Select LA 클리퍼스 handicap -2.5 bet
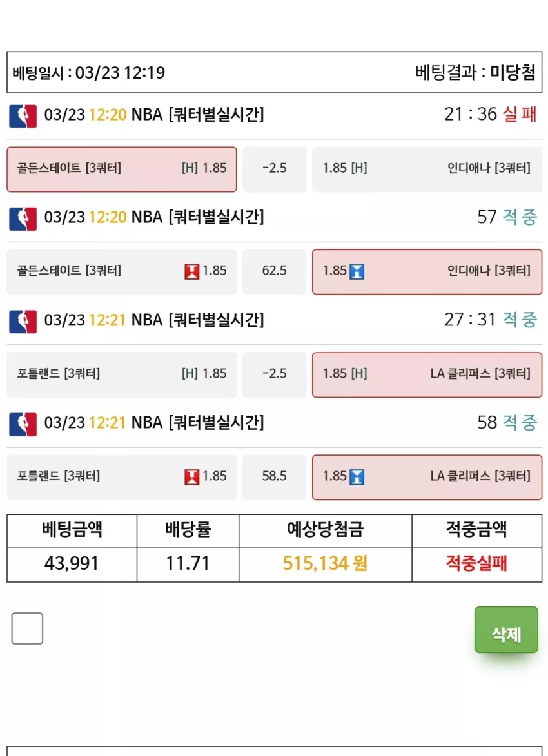 pos(427,374)
